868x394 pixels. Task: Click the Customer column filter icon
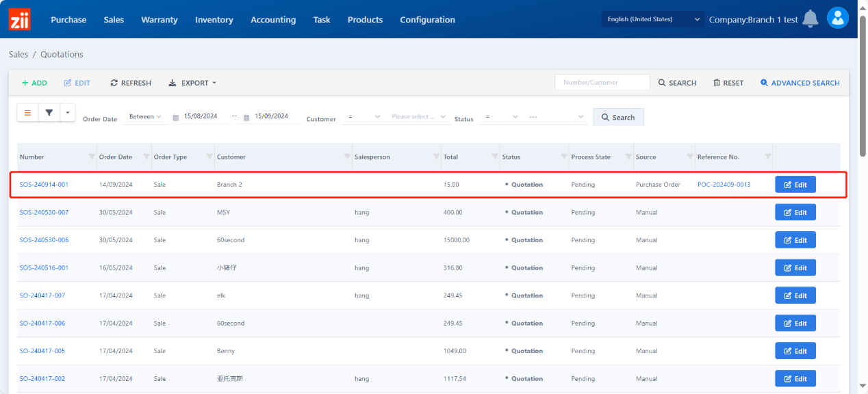[347, 157]
